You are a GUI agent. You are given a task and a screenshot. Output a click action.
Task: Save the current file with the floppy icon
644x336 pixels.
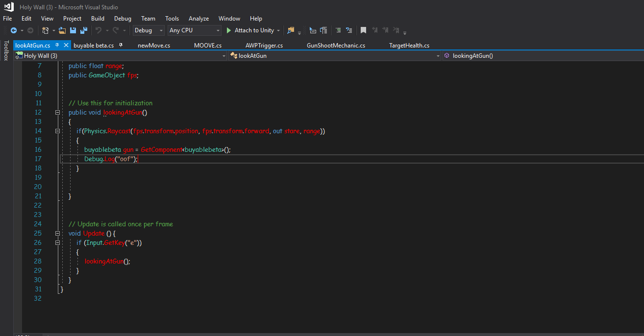point(73,30)
